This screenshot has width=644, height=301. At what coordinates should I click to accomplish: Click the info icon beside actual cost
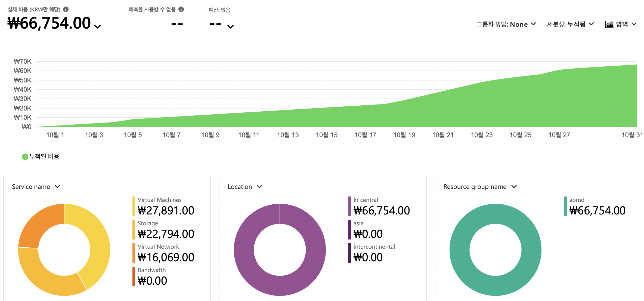pyautogui.click(x=66, y=9)
